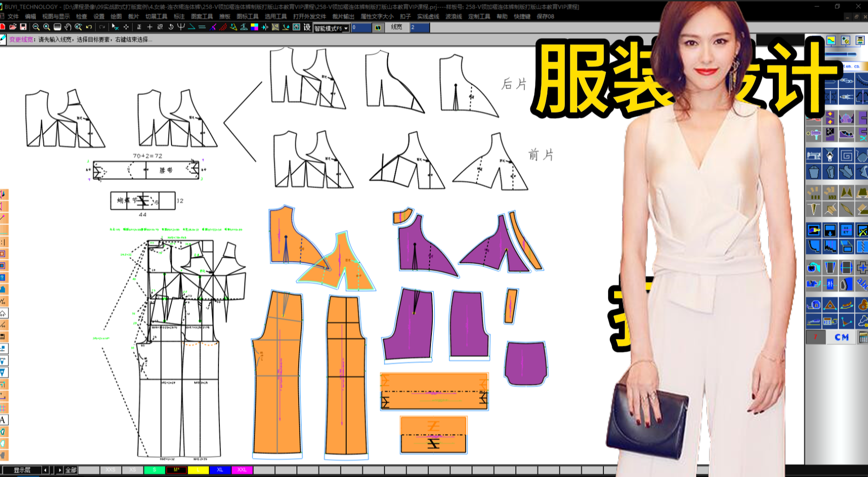Select the green S size swatch
The image size is (868, 477).
154,470
